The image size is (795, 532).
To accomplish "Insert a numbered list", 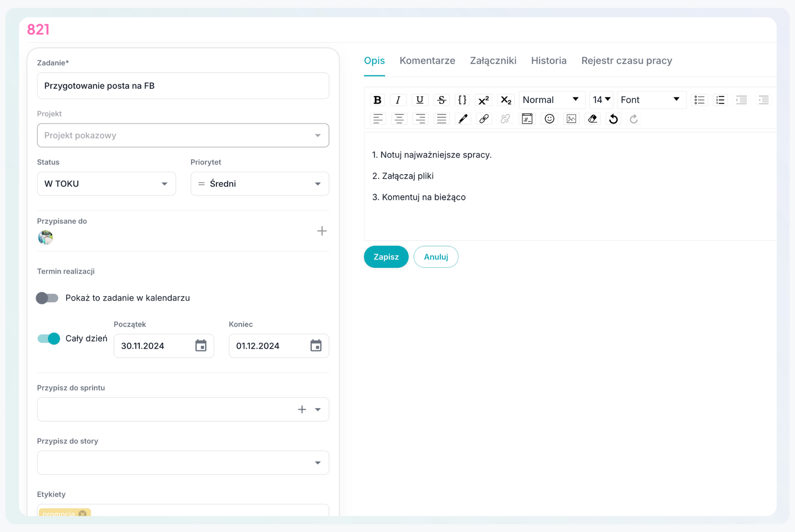I will [x=720, y=100].
